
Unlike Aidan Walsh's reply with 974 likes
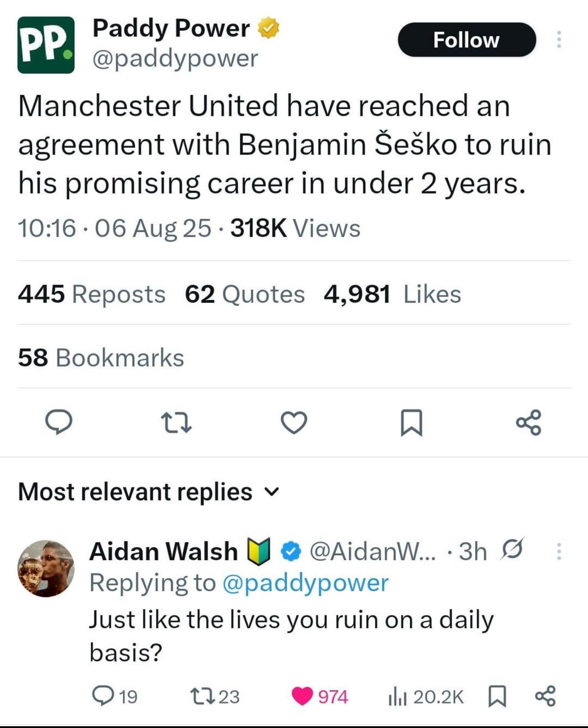(319, 696)
